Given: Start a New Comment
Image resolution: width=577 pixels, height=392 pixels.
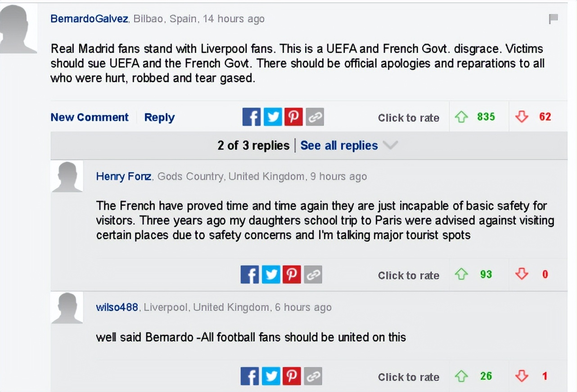Looking at the screenshot, I should coord(90,117).
